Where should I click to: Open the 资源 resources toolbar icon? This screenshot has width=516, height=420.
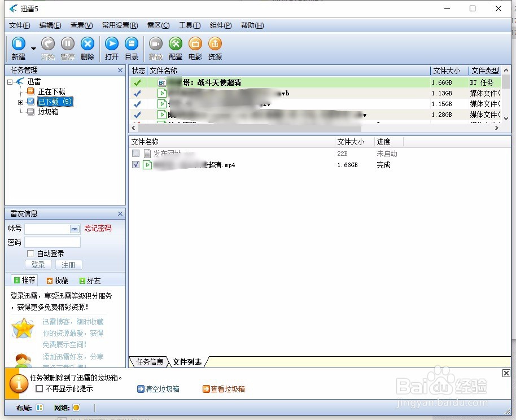click(x=215, y=44)
